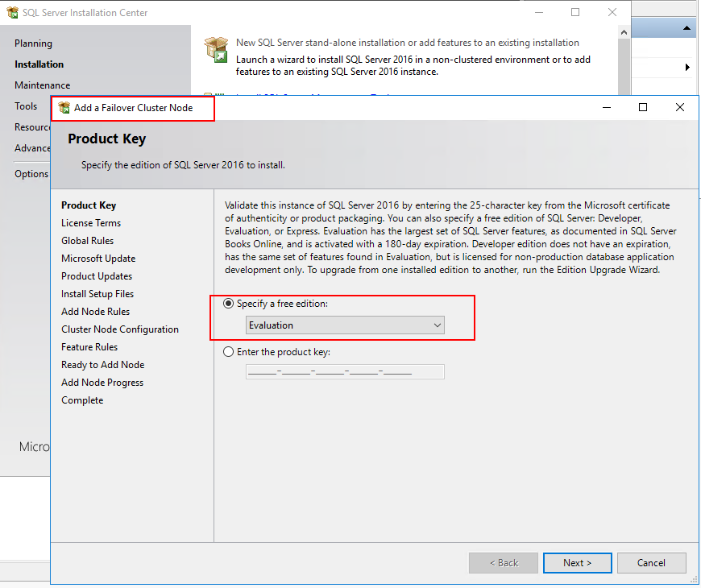The height and width of the screenshot is (588, 701).
Task: Click the Add a Failover Cluster Node title icon
Action: [64, 108]
